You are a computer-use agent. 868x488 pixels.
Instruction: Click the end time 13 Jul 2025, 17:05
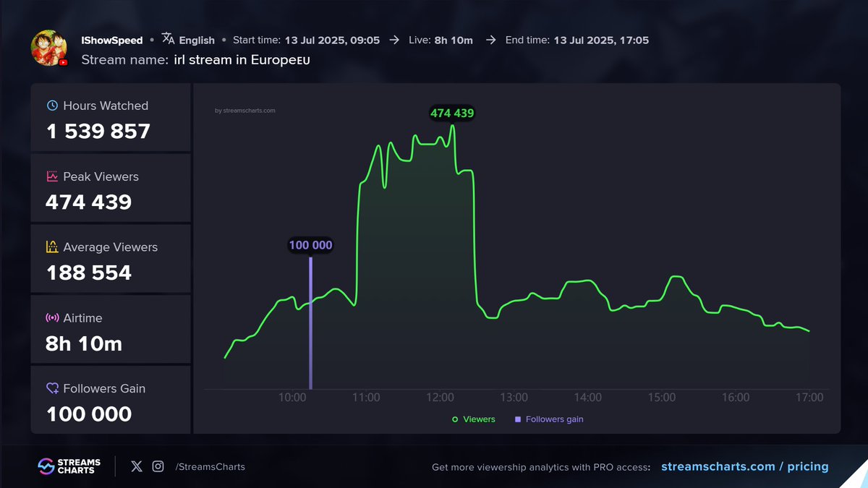click(601, 40)
